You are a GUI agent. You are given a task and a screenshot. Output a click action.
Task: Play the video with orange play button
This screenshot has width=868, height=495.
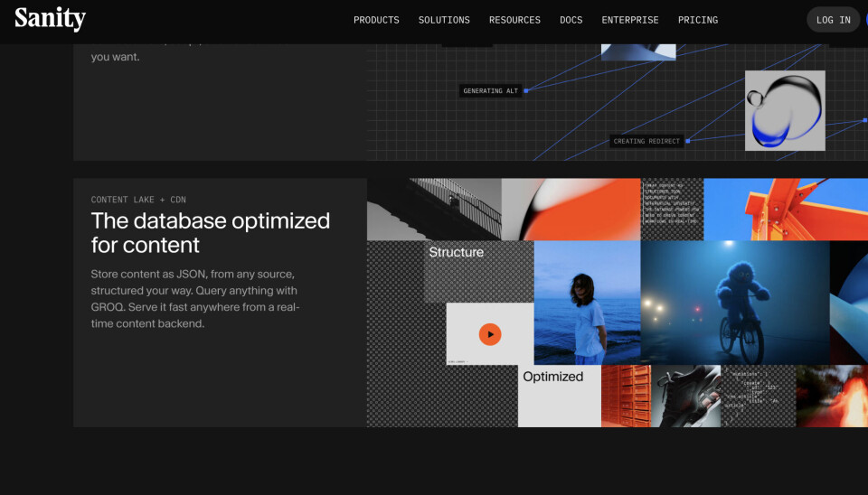pos(490,334)
